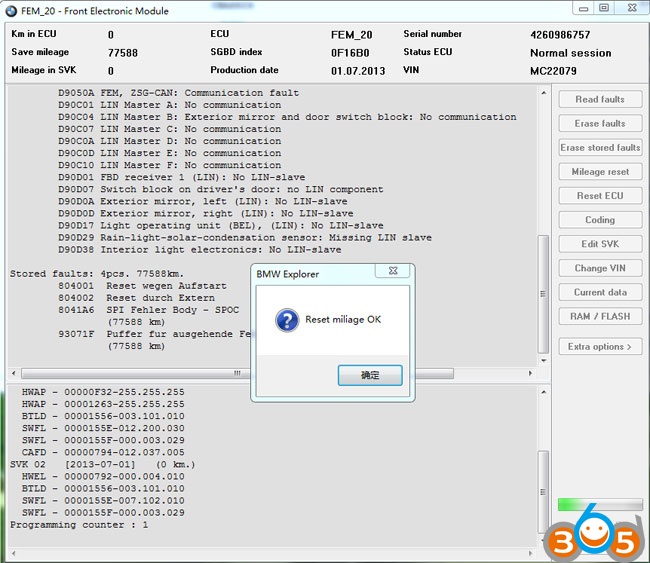
Task: Expand Extra options menu
Action: pos(600,347)
